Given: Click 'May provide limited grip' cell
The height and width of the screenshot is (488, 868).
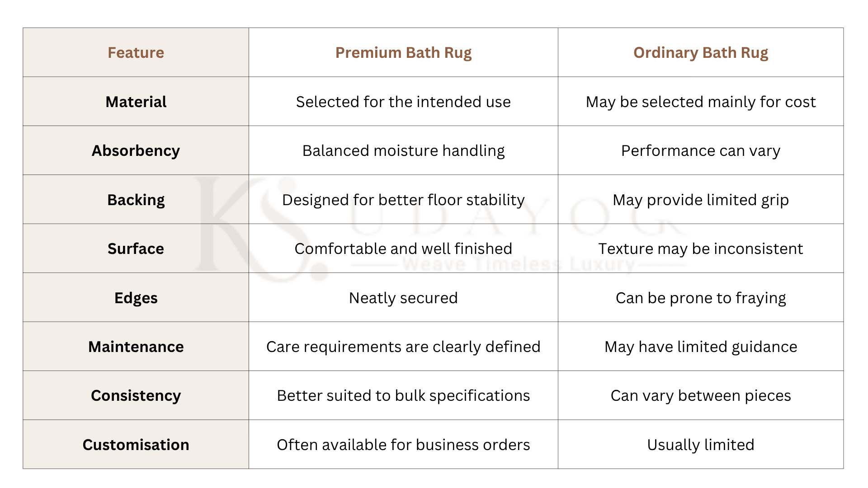Looking at the screenshot, I should (x=701, y=200).
